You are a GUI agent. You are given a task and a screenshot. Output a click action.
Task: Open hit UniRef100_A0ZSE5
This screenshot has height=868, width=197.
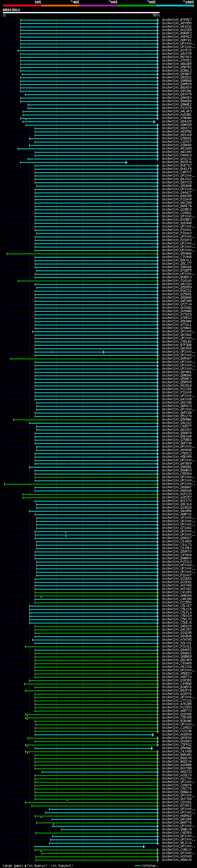tap(177, 30)
